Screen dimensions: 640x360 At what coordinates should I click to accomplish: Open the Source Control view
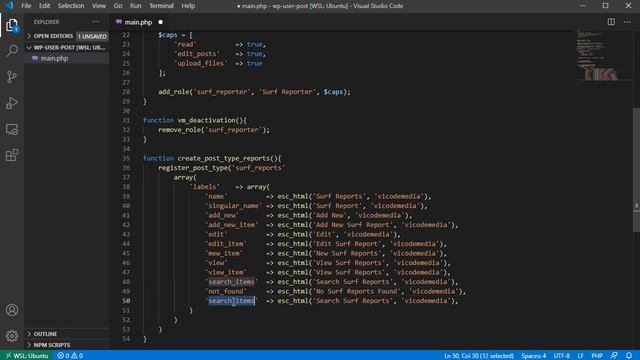(x=12, y=77)
